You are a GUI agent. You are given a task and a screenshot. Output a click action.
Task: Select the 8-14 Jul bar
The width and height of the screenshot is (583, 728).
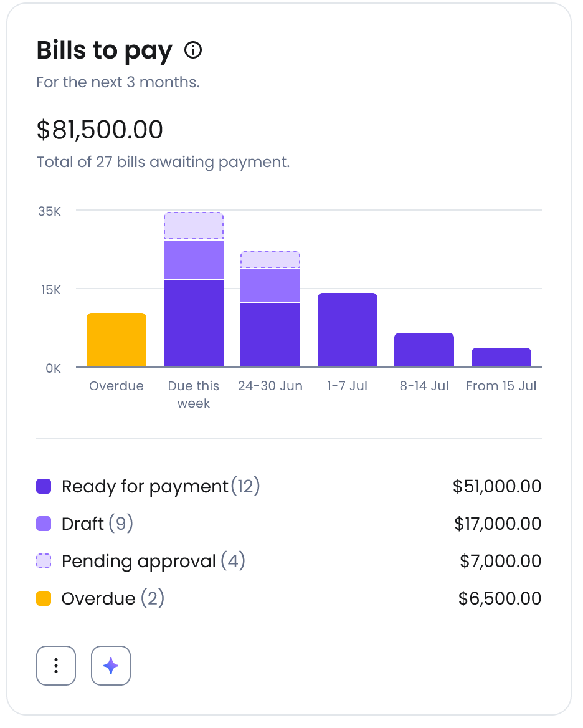(x=424, y=350)
